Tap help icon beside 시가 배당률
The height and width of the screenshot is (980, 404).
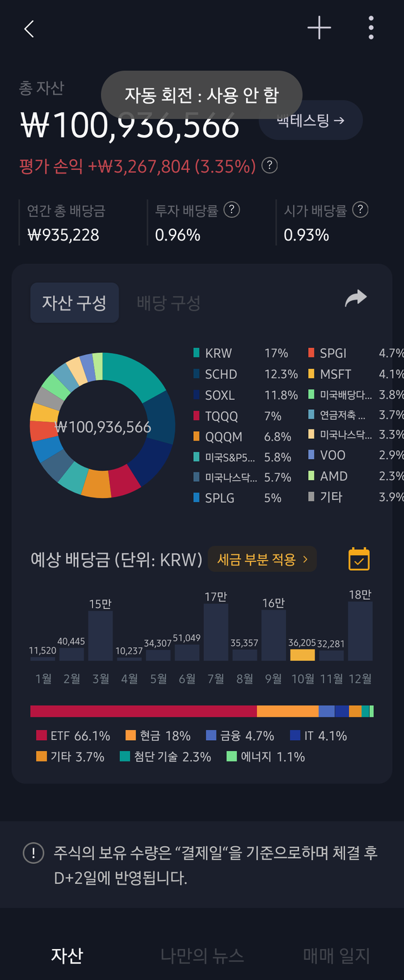[x=360, y=210]
